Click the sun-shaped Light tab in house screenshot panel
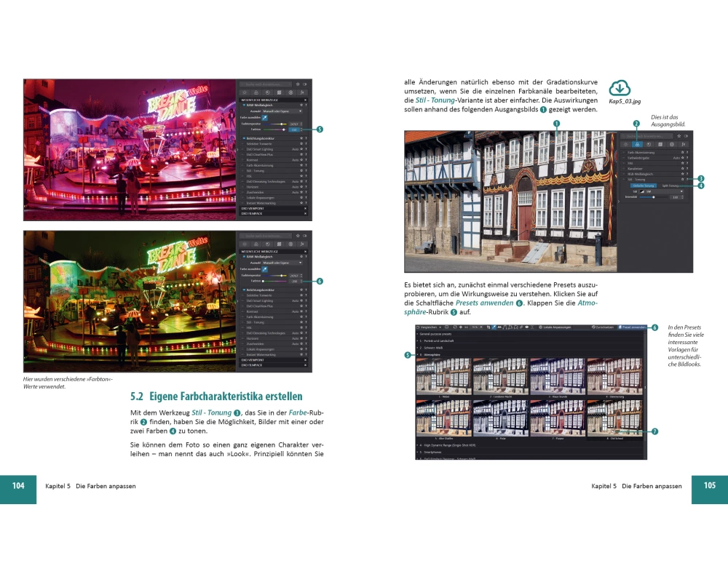 [625, 144]
